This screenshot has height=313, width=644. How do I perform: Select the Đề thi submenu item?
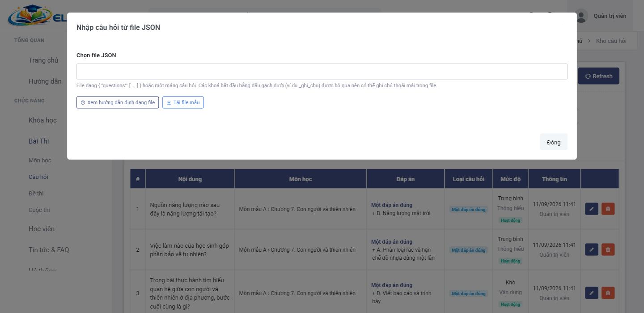point(36,194)
